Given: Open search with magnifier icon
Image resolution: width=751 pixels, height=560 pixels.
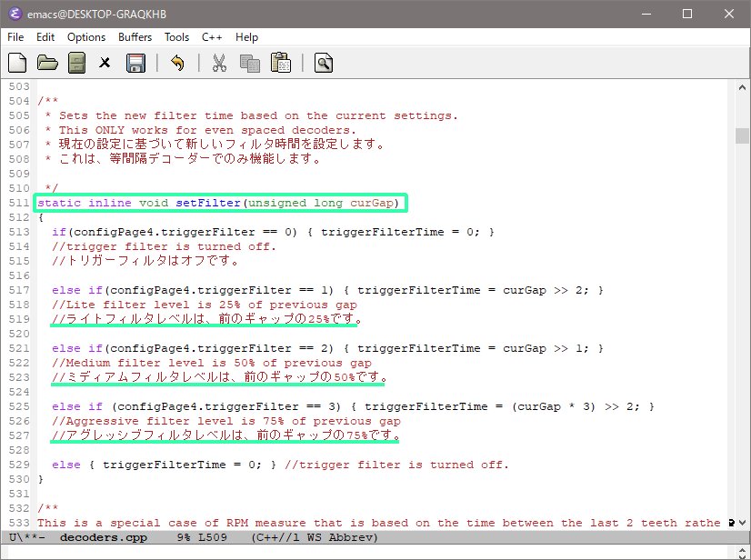Looking at the screenshot, I should [x=324, y=64].
